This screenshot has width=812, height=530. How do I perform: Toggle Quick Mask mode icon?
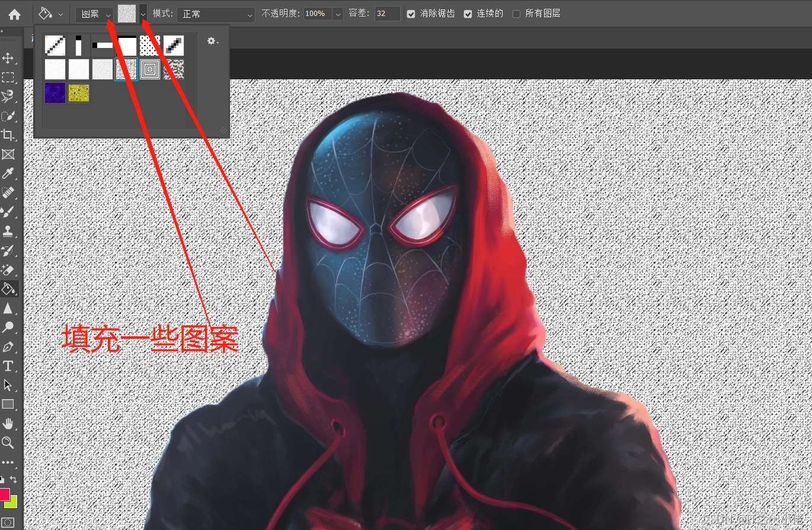(8, 522)
